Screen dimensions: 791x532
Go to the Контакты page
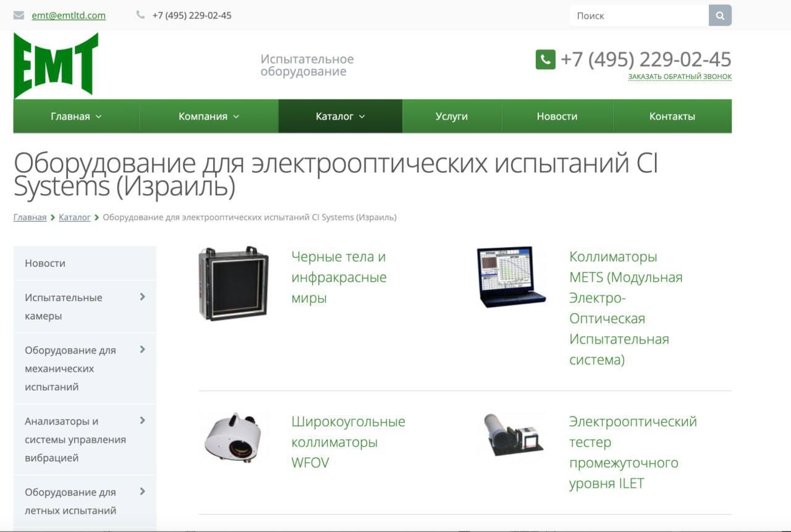tap(672, 116)
